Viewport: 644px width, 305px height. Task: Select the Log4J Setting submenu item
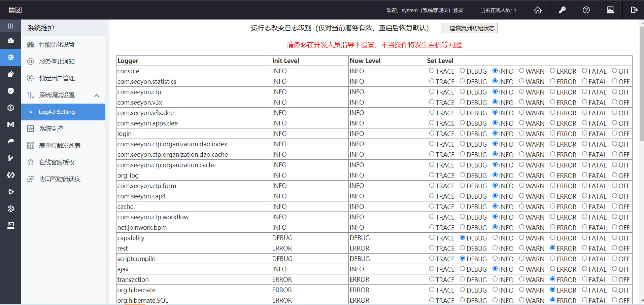click(x=57, y=112)
